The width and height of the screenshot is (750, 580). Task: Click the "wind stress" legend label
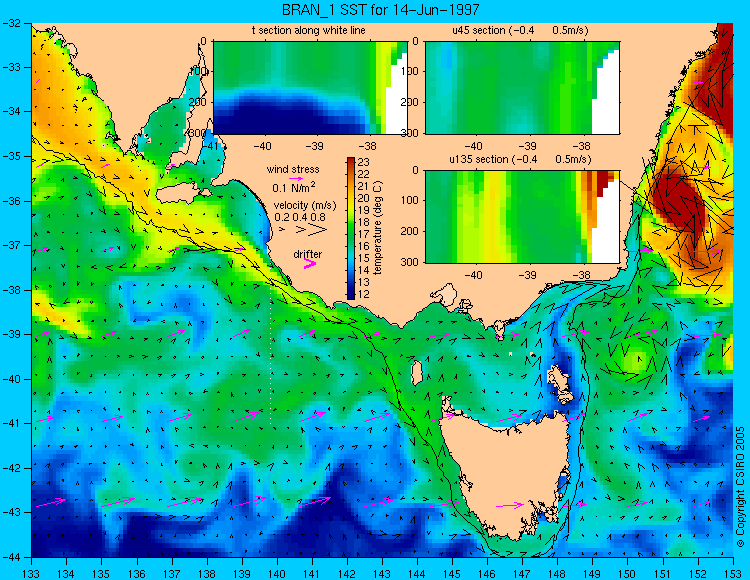[x=293, y=169]
